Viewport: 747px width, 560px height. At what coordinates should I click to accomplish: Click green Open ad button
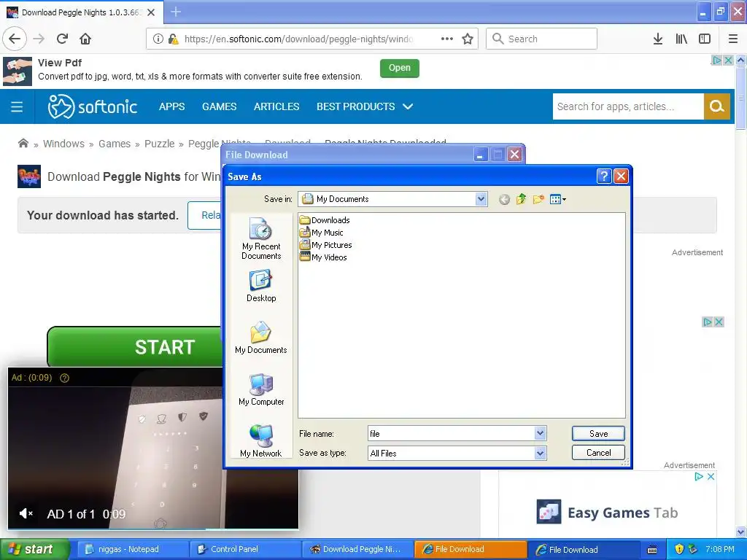399,68
